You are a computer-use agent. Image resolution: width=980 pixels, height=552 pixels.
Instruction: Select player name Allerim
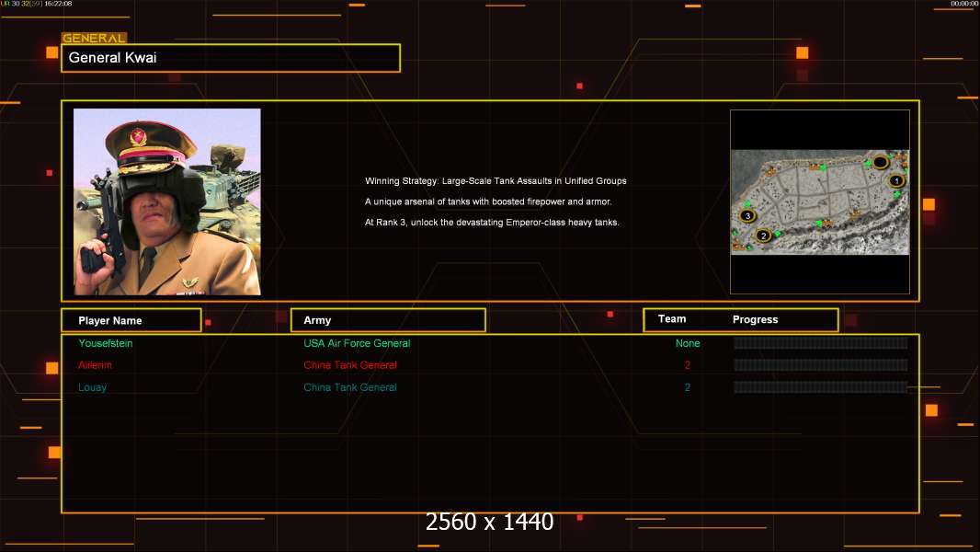point(95,365)
